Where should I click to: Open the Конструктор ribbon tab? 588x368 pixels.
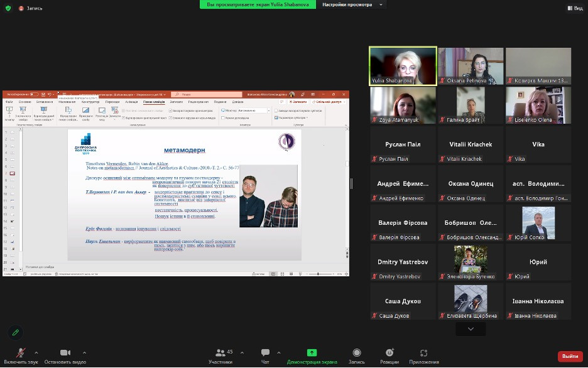[90, 101]
